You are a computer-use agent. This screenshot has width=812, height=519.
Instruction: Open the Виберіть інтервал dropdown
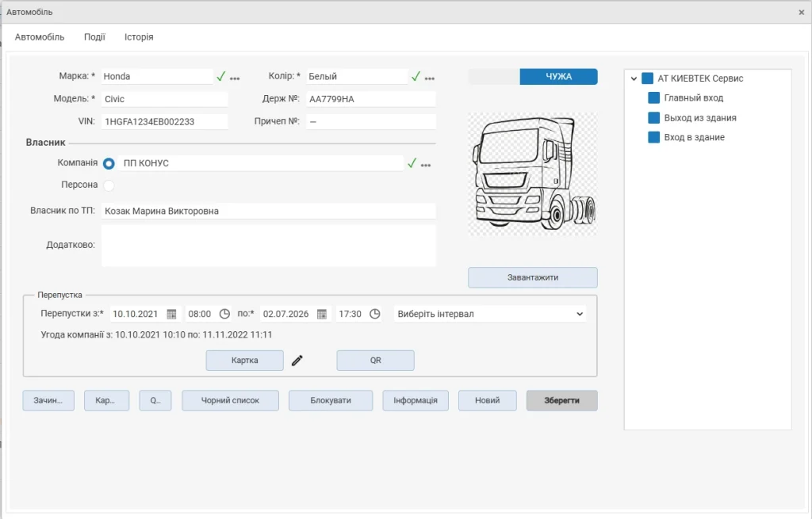[490, 314]
